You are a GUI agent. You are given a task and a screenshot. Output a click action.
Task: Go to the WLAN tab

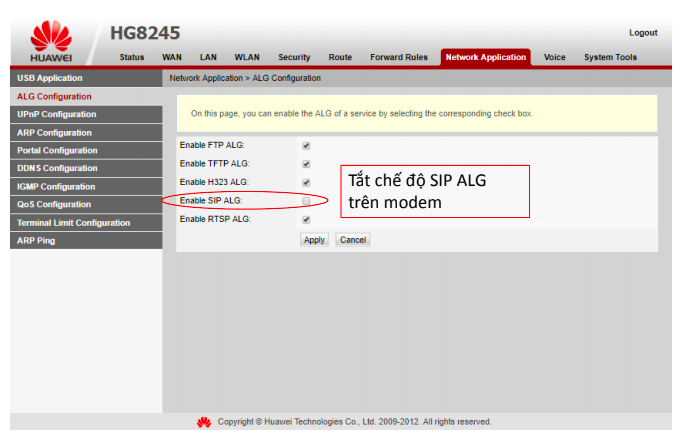click(x=247, y=58)
